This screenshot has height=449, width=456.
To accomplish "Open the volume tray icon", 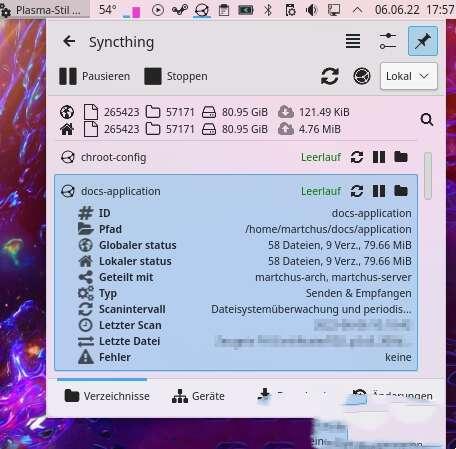I will [x=312, y=10].
